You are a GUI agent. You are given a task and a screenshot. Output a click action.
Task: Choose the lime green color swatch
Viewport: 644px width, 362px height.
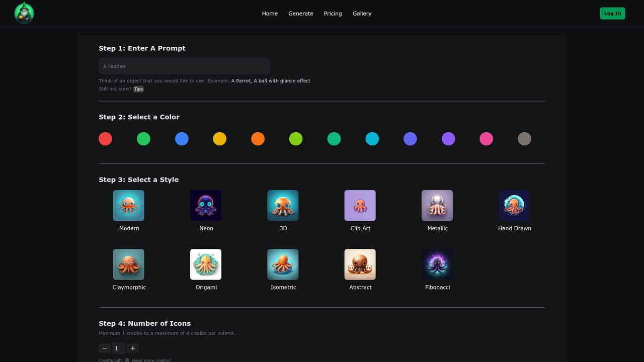point(296,139)
